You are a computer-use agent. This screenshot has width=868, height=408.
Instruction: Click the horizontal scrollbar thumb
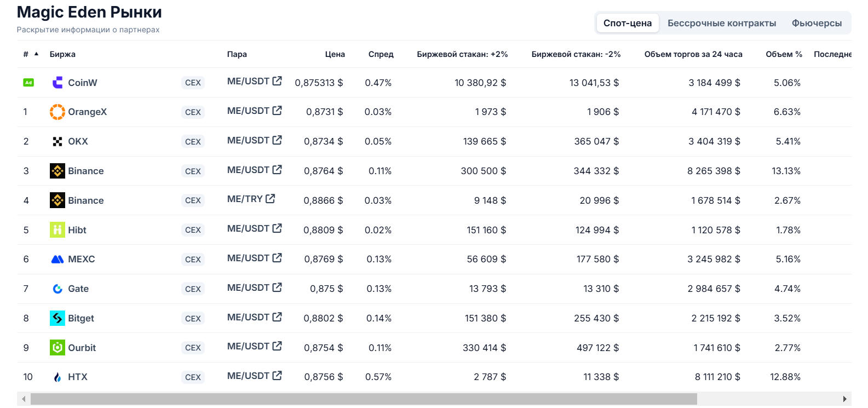point(364,399)
